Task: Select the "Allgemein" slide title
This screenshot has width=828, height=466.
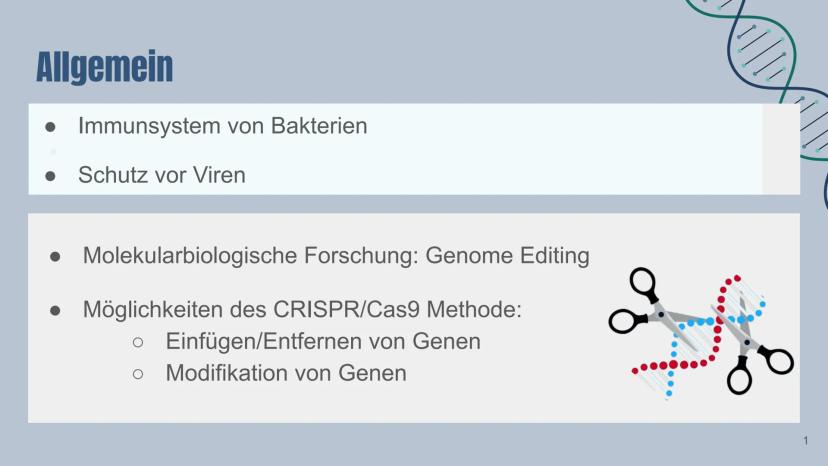Action: (104, 67)
